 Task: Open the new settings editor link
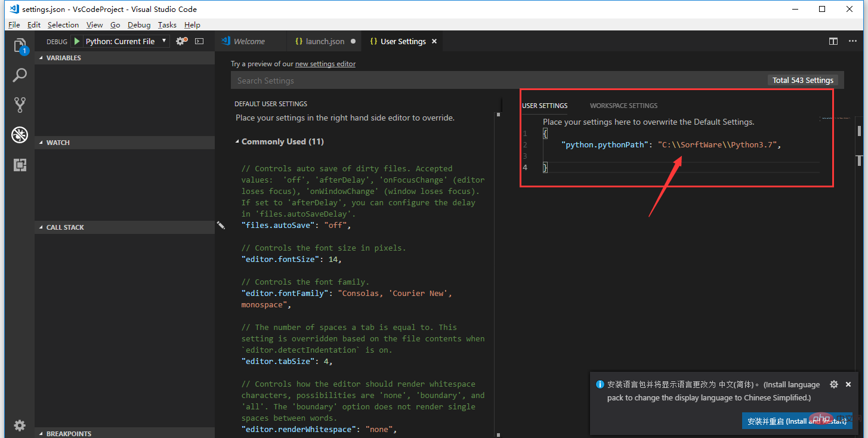click(325, 64)
